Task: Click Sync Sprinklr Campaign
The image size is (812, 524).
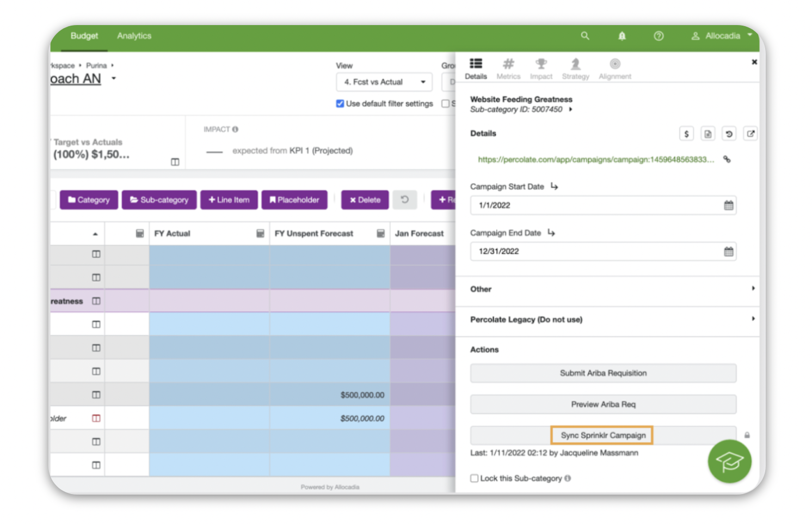Action: click(x=603, y=435)
